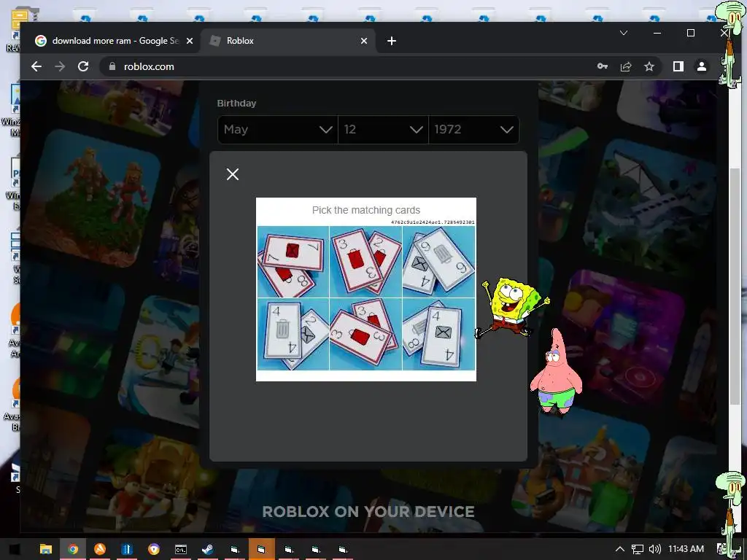Click the Windows Start button

15,549
